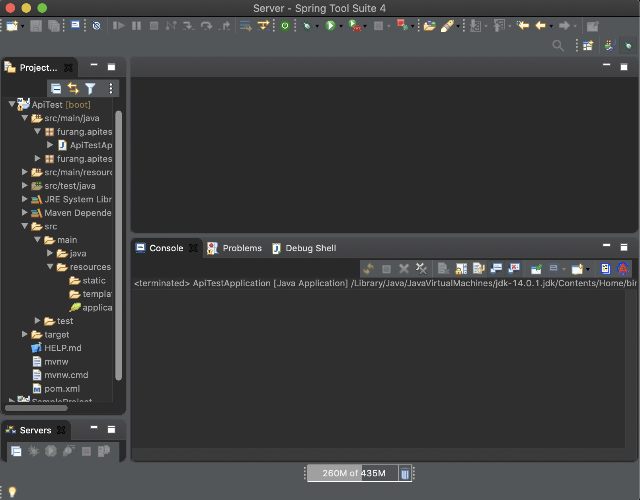Toggle show console on standard error change
The image size is (640, 500).
click(513, 269)
